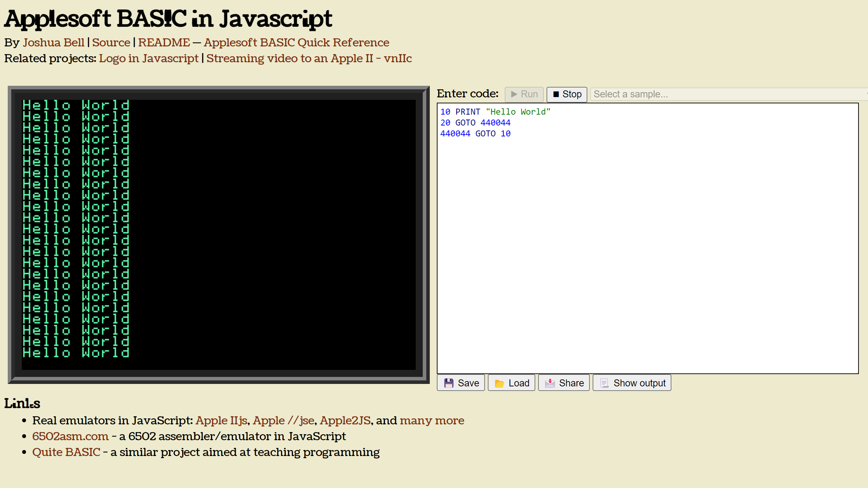
Task: Click the emulated Apple II screen display
Action: (x=219, y=235)
